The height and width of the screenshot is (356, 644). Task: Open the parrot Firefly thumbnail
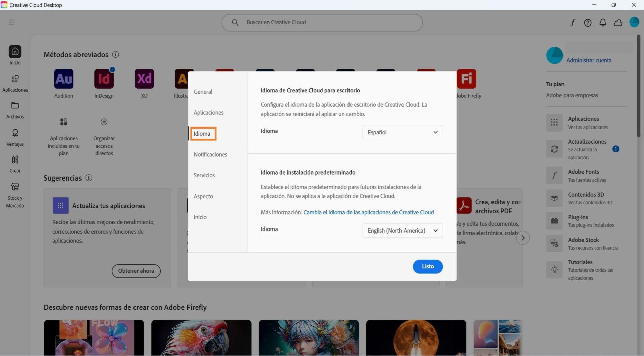click(201, 338)
